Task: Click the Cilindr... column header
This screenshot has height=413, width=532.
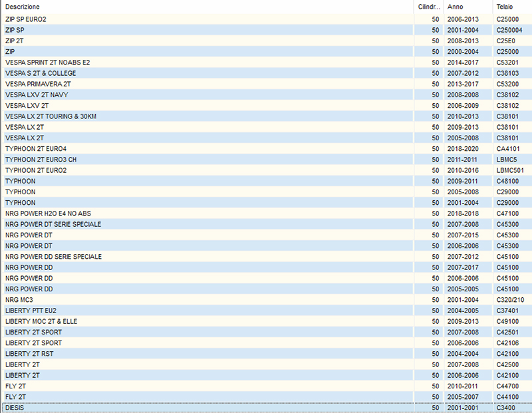Action: (428, 6)
